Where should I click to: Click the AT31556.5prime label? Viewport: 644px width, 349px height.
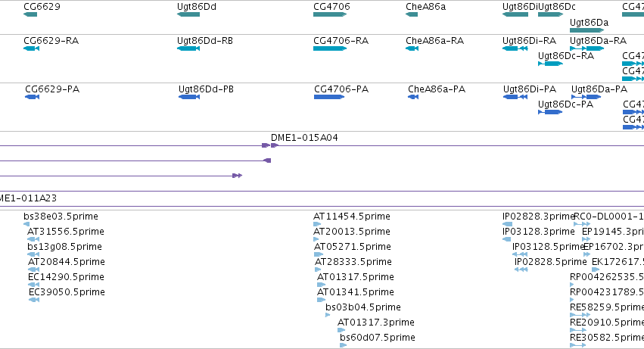coord(66,232)
